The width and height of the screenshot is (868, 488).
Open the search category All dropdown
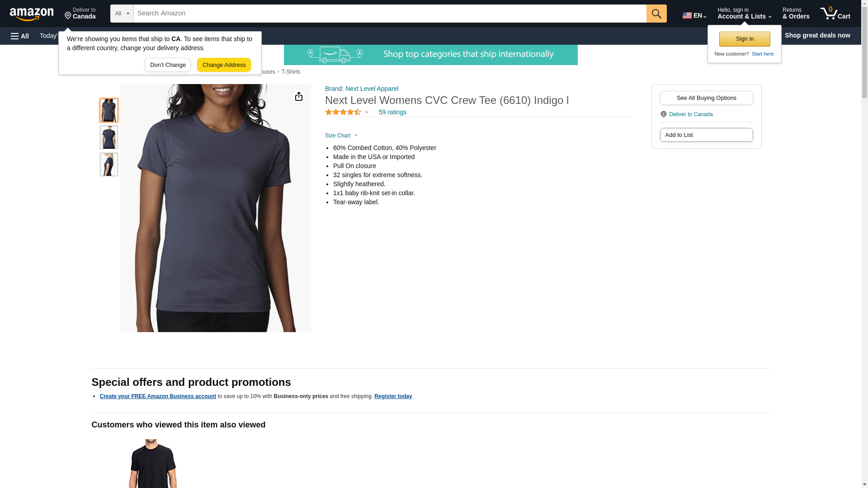[122, 14]
